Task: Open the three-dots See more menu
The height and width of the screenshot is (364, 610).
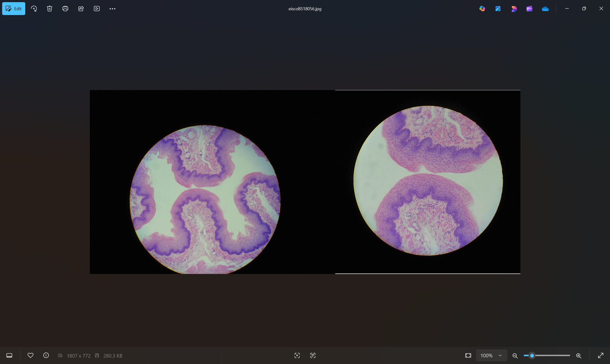Action: click(112, 9)
